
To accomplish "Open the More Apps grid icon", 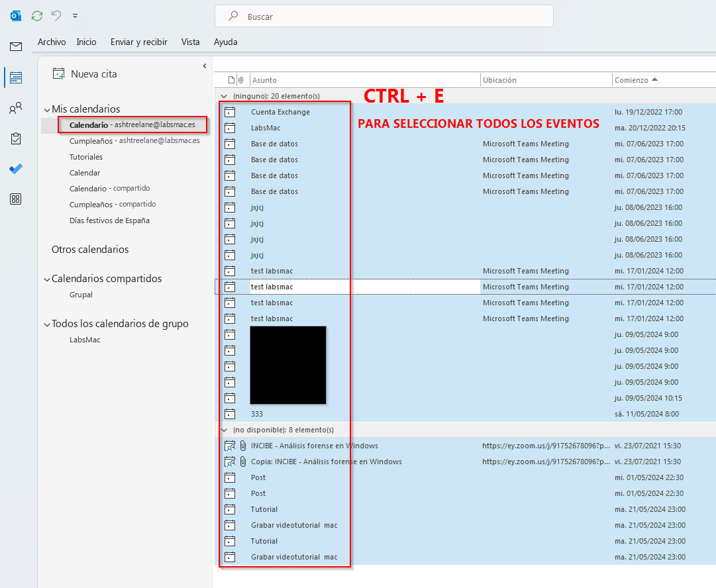I will tap(16, 199).
